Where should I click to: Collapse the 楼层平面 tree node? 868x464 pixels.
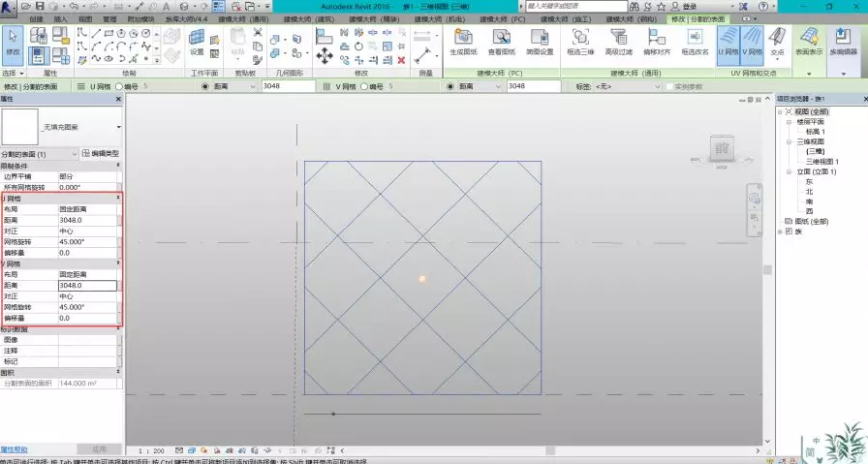click(x=790, y=123)
